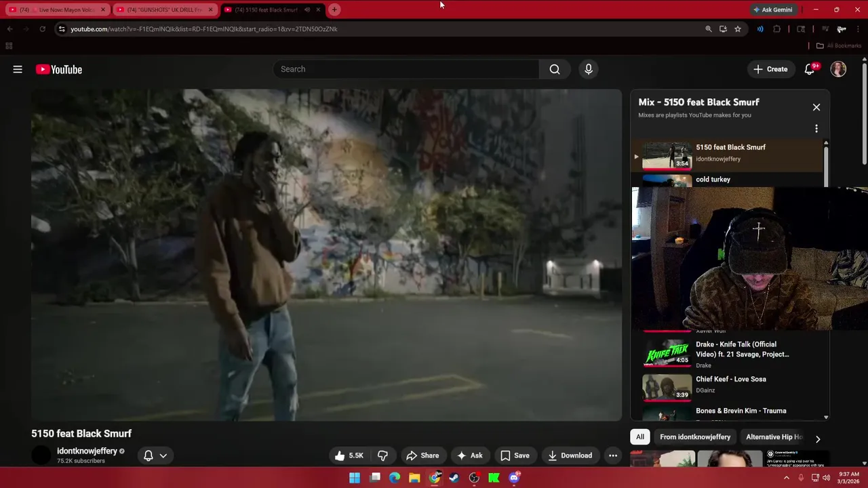Run search with the magnifier button

(x=555, y=69)
